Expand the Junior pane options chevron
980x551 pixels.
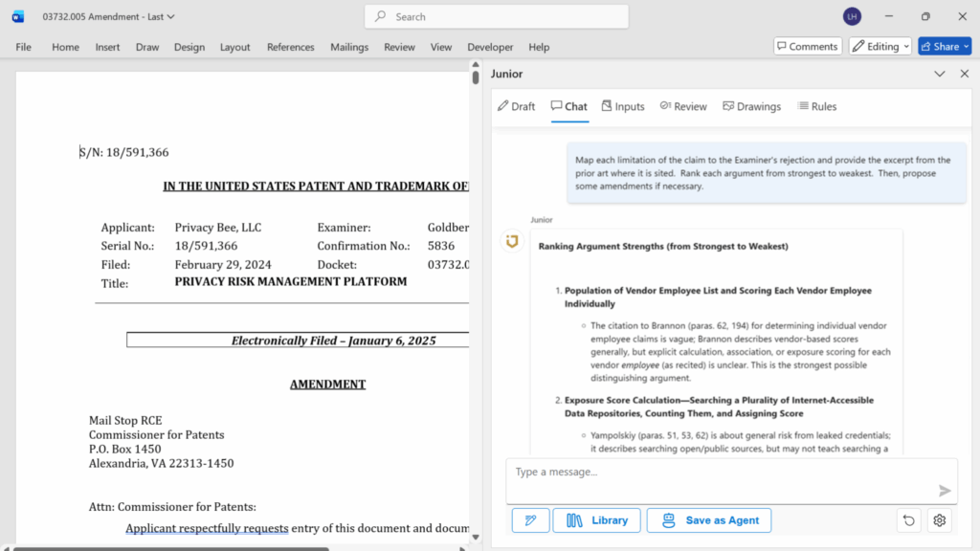(939, 74)
